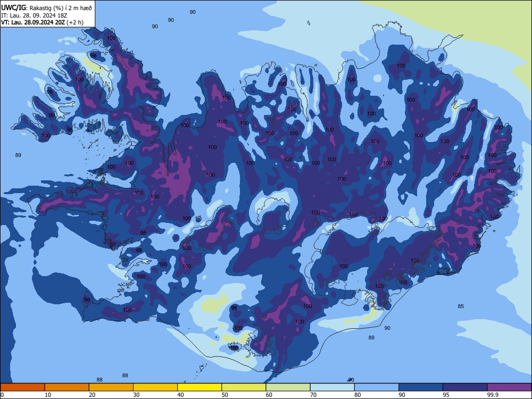Click the light green 60–70 legend swatch
The image size is (532, 399).
tap(288, 387)
